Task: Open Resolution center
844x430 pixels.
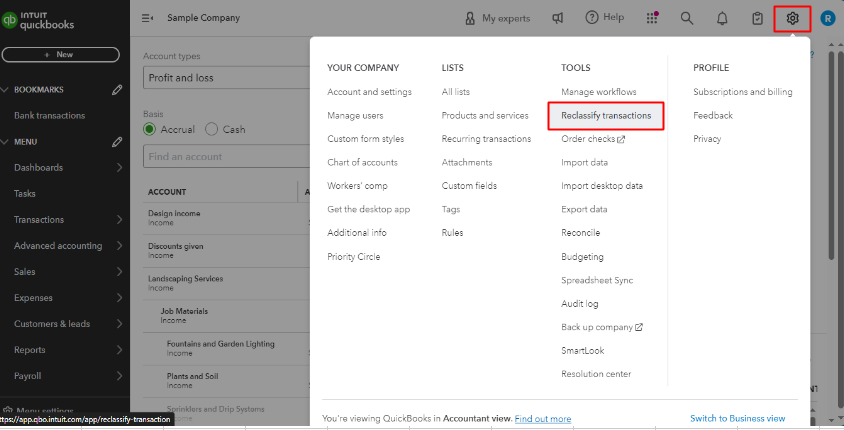Action: click(596, 374)
